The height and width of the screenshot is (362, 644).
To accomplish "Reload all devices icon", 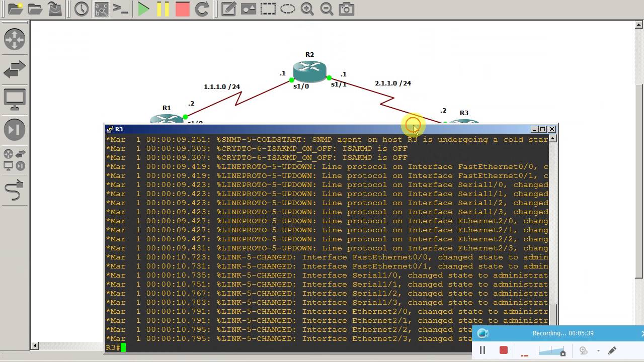I will [x=202, y=9].
